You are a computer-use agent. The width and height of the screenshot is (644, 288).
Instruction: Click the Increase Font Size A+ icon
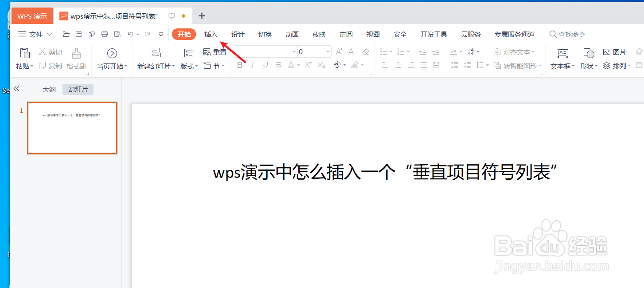(x=339, y=51)
